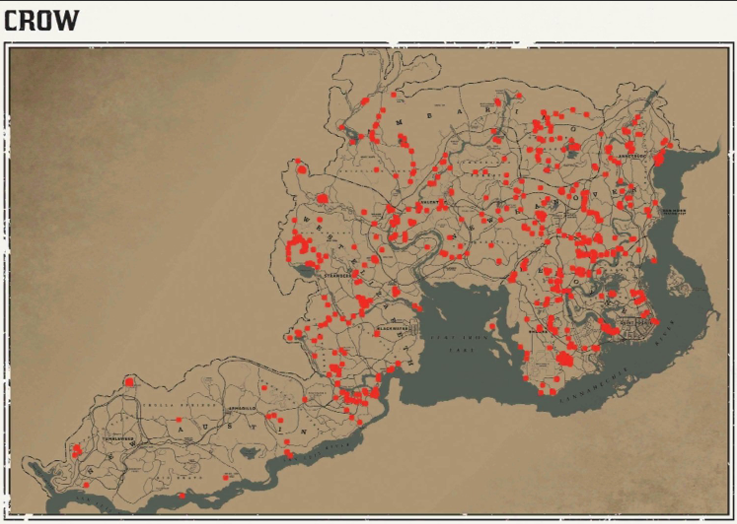Screen dimensions: 737x524
Task: Click the CROW heading title
Action: coord(41,20)
